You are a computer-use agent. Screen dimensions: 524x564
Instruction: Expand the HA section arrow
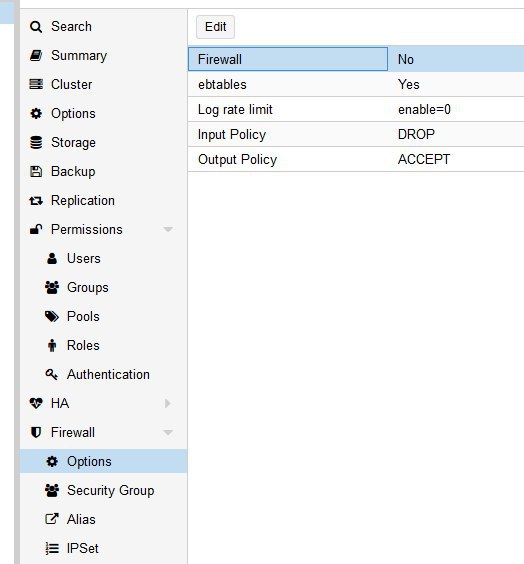[167, 404]
